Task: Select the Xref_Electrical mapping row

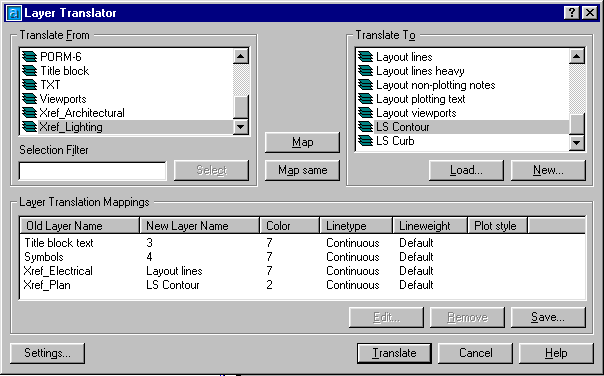Action: (302, 271)
